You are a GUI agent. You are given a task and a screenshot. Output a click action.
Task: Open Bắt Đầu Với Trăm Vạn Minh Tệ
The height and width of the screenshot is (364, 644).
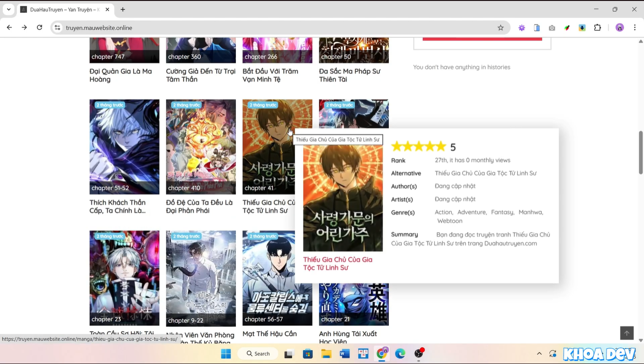(270, 75)
